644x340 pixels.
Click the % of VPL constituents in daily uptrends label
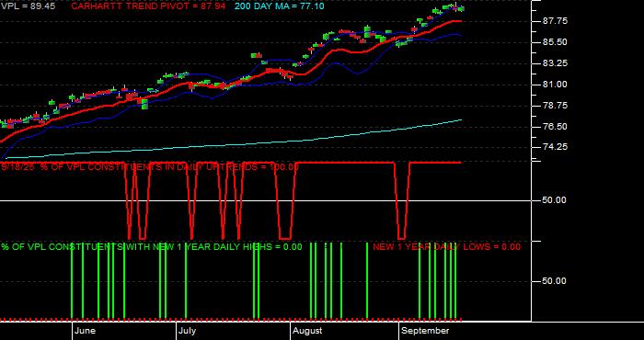[x=150, y=167]
